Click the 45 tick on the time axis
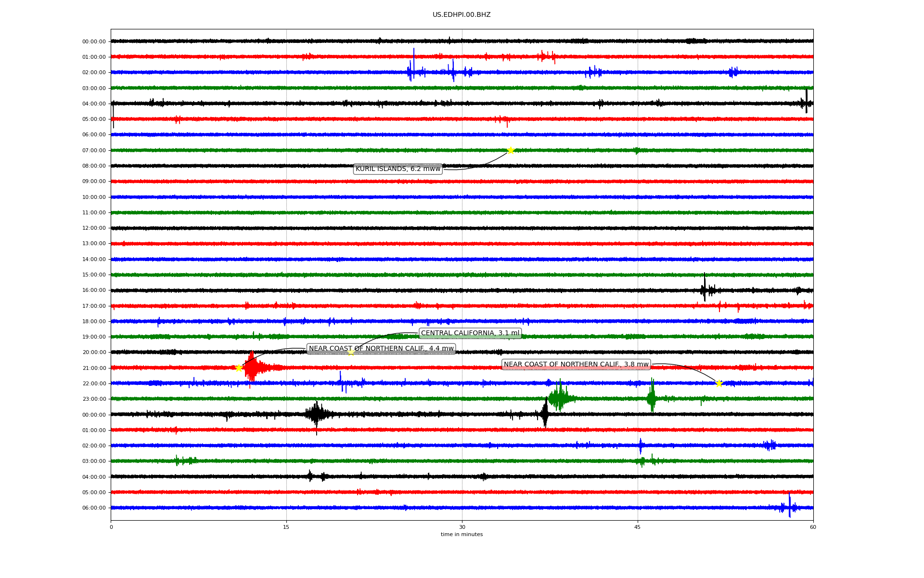Viewport: 924px width, 578px height. click(x=638, y=527)
